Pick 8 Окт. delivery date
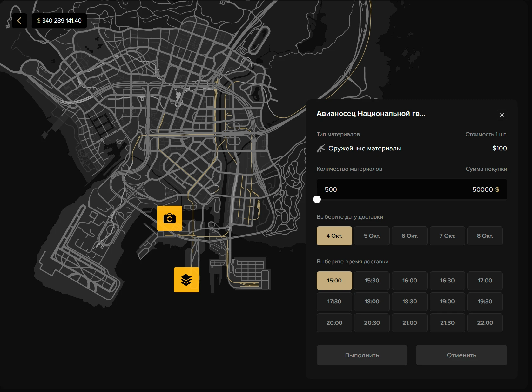This screenshot has width=532, height=392. [485, 236]
